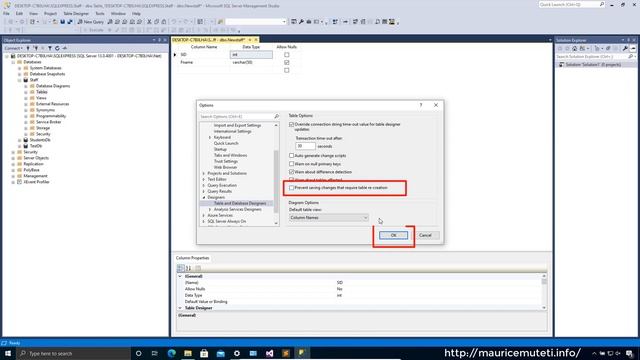Click Transaction time-out seconds input field
The image size is (640, 360).
click(305, 146)
